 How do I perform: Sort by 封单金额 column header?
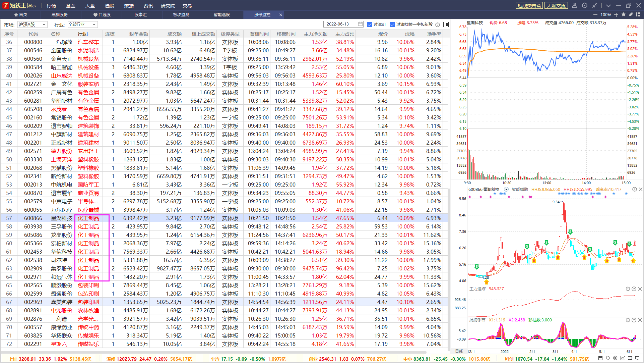coord(139,34)
